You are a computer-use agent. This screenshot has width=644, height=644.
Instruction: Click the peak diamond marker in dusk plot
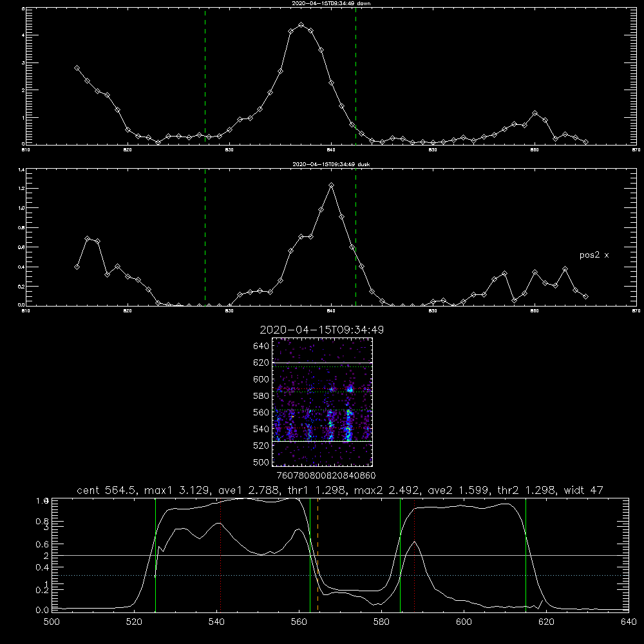(x=332, y=185)
